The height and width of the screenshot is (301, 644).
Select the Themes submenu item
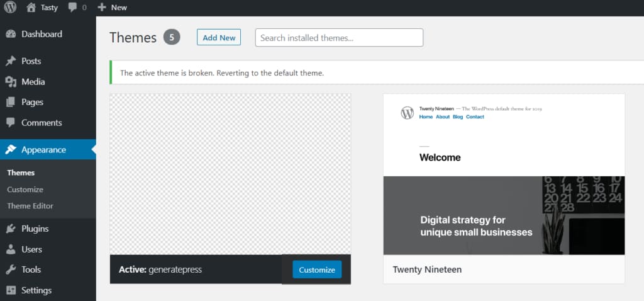(21, 173)
